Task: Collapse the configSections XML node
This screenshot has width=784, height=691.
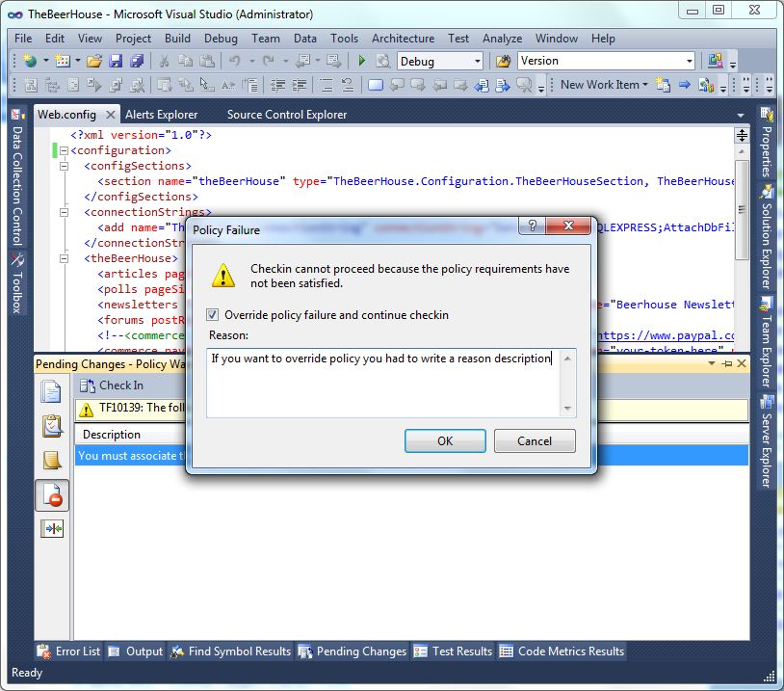Action: (64, 166)
